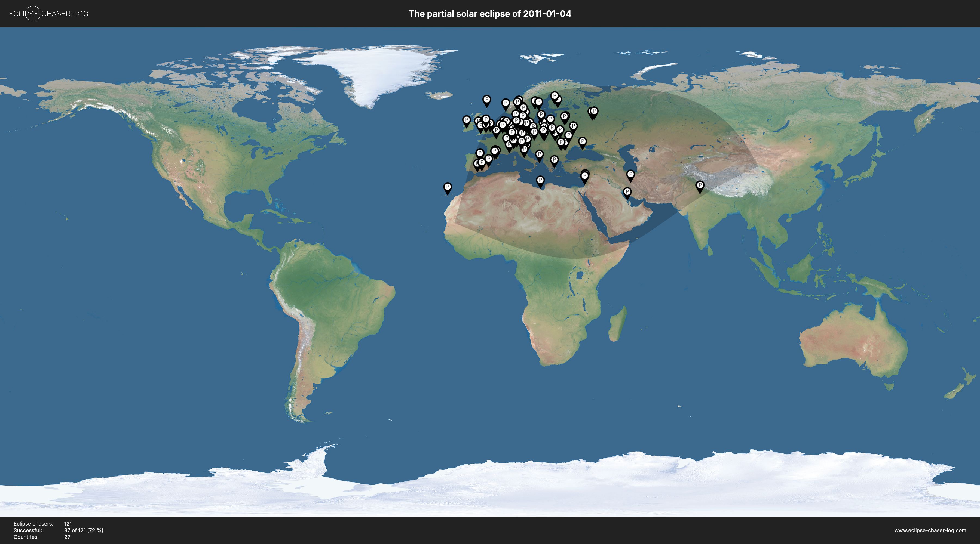Select the Successful value 87 of 121 (72 %)
This screenshot has height=544, width=980.
(84, 530)
